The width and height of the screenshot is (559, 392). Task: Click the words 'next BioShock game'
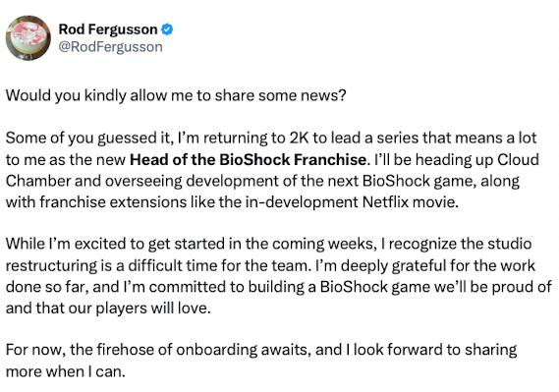(x=401, y=181)
